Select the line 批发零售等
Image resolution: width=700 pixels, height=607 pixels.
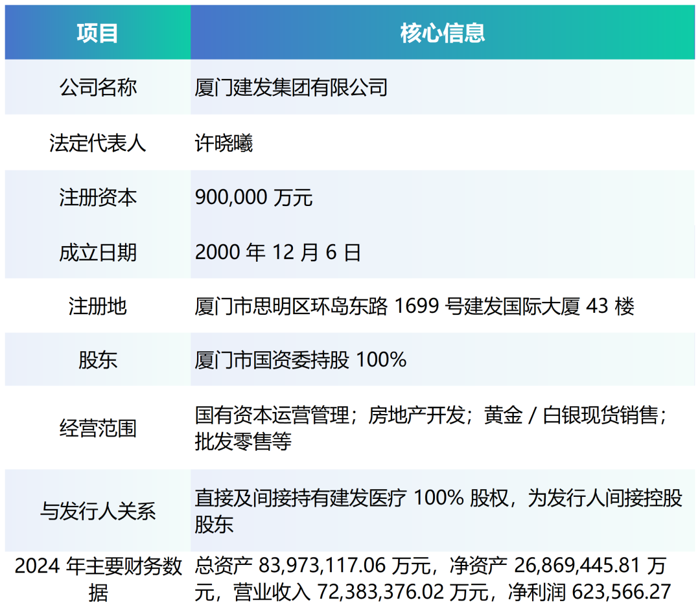tap(243, 441)
